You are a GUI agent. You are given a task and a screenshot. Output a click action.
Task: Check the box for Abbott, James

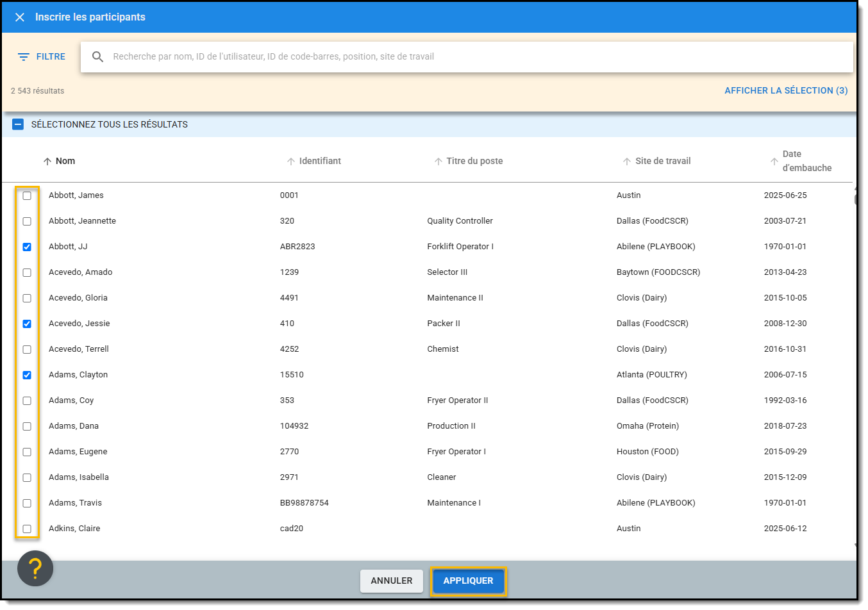click(27, 196)
